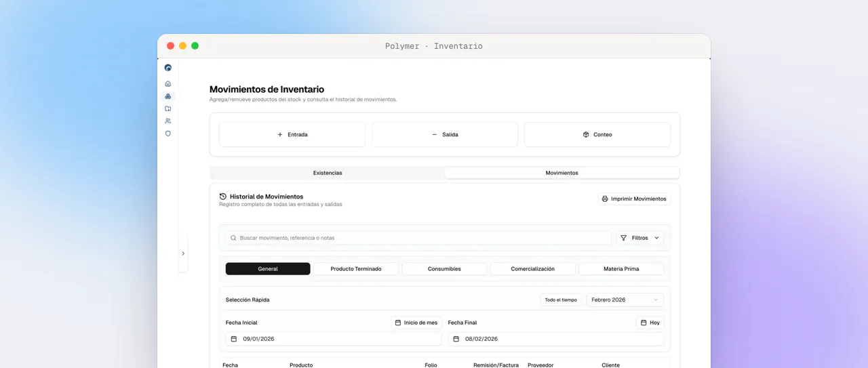Click the funnel icon on Filtros
This screenshot has height=368, width=868.
(624, 238)
